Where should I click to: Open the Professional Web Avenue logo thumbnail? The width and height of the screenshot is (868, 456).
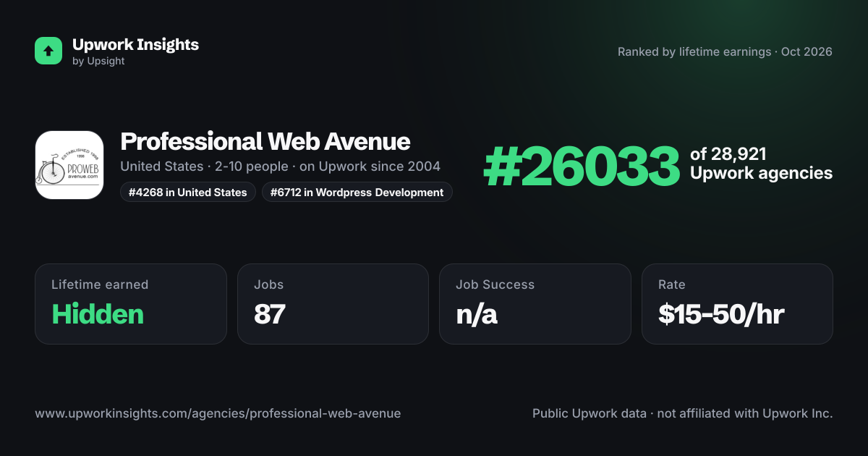(69, 165)
